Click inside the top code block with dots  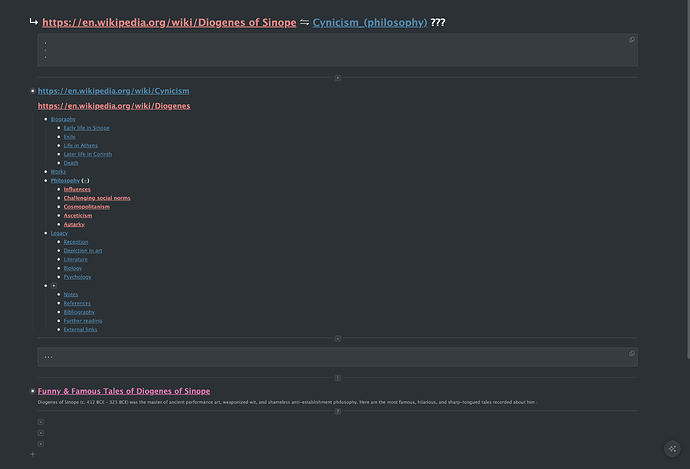(338, 50)
